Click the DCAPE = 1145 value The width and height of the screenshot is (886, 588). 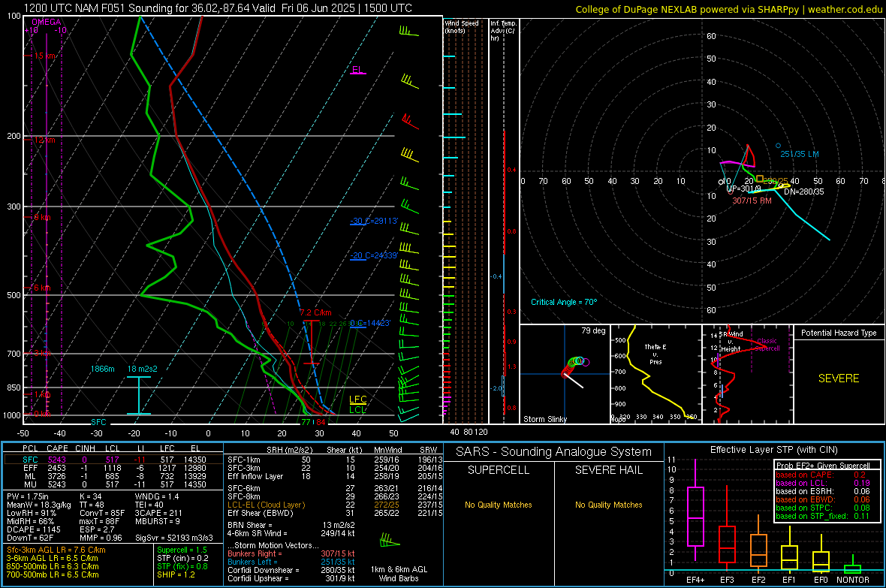point(33,529)
